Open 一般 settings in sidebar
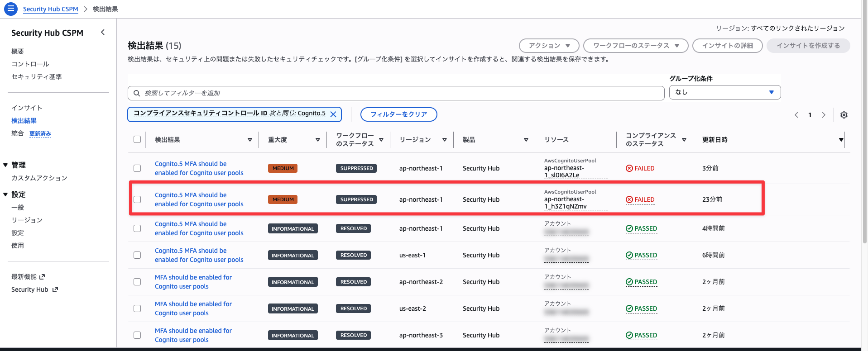The height and width of the screenshot is (351, 868). pyautogui.click(x=18, y=208)
